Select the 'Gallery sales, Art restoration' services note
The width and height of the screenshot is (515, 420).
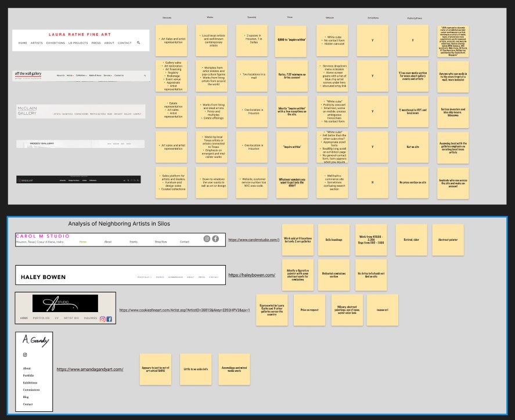(x=171, y=76)
